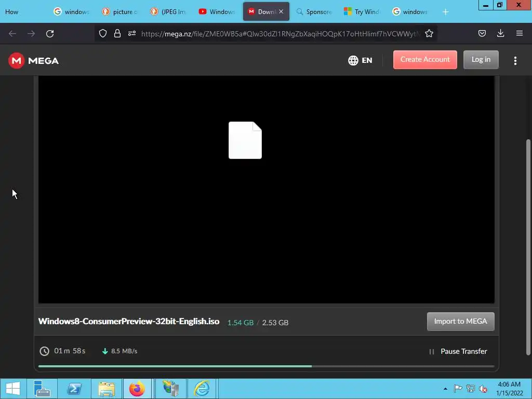This screenshot has width=532, height=399.
Task: Click the Windows8-ConsumerPreview iso filename
Action: tap(129, 321)
